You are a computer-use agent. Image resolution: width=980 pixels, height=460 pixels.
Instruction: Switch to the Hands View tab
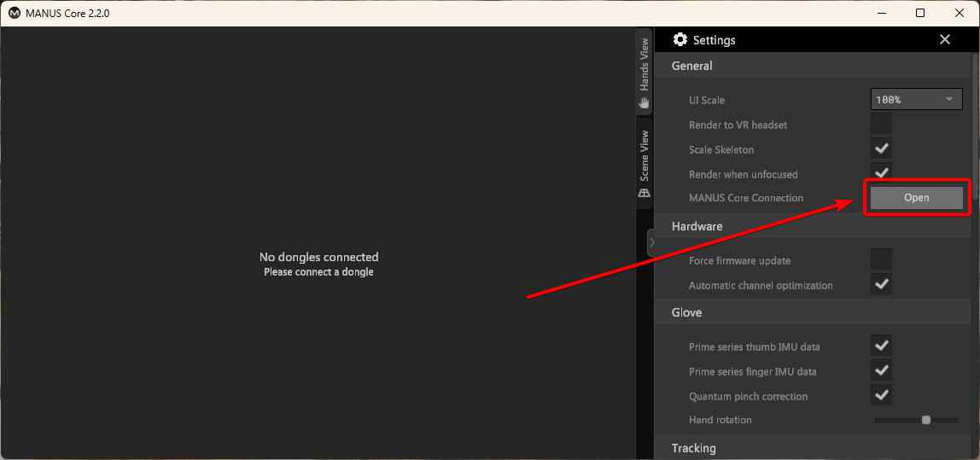(x=645, y=67)
